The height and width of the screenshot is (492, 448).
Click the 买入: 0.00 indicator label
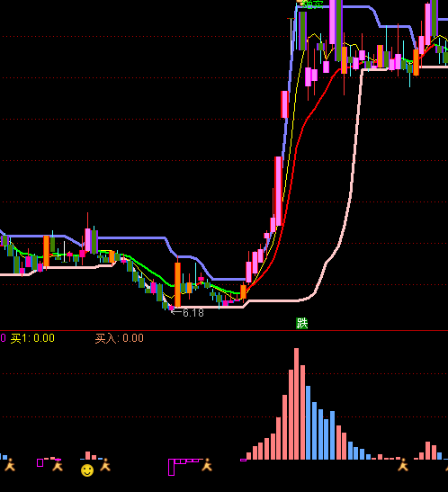120,338
